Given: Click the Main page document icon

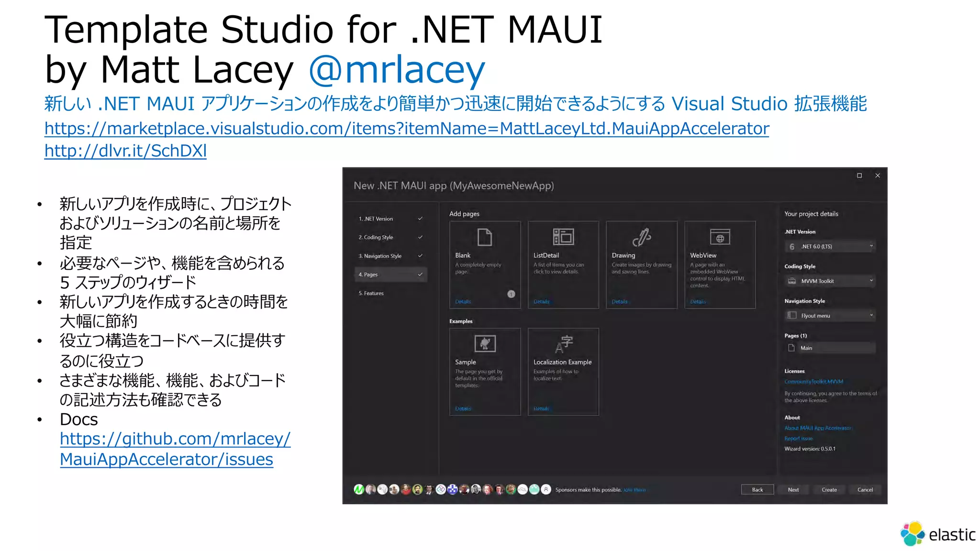Looking at the screenshot, I should click(791, 348).
